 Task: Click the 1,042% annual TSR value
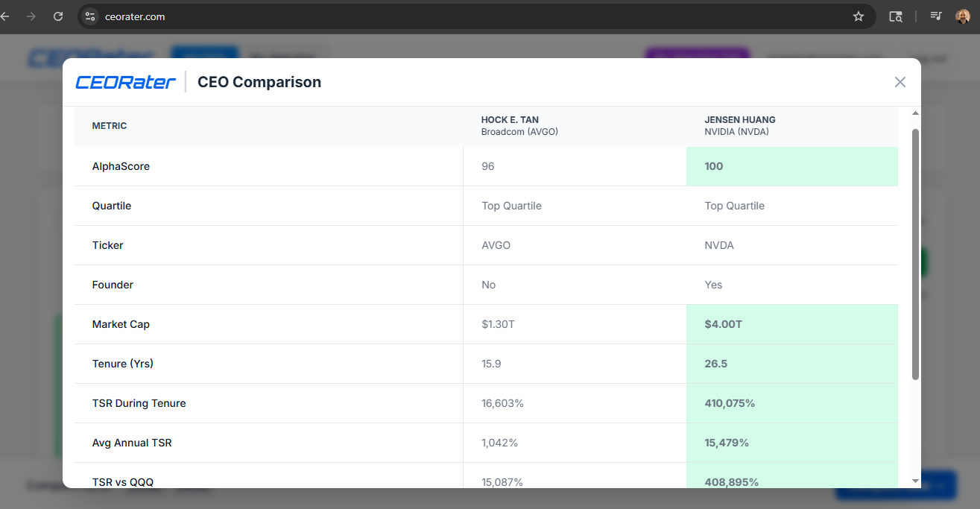click(x=500, y=443)
